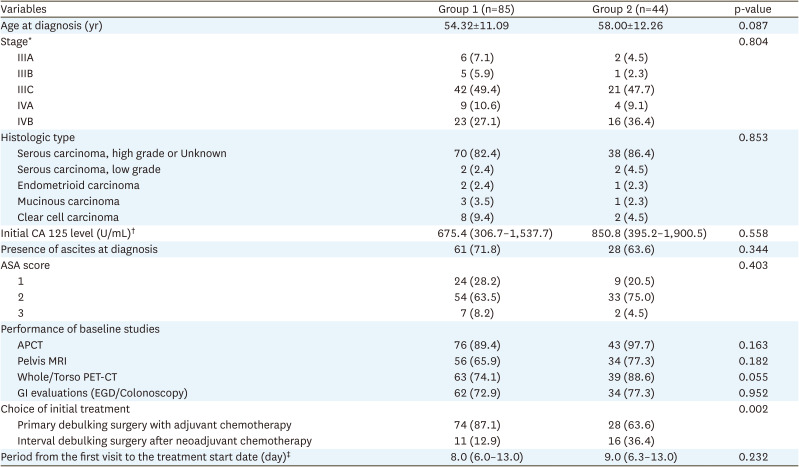This screenshot has height=467, width=799.
Task: Click the cell "54 (63.5)"
Action: click(477, 297)
